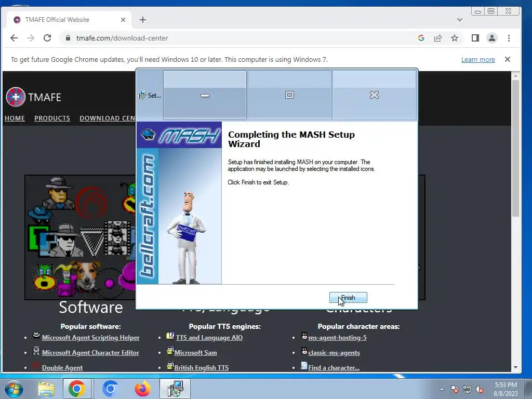Click the classic-ms-agents icon

point(304,351)
